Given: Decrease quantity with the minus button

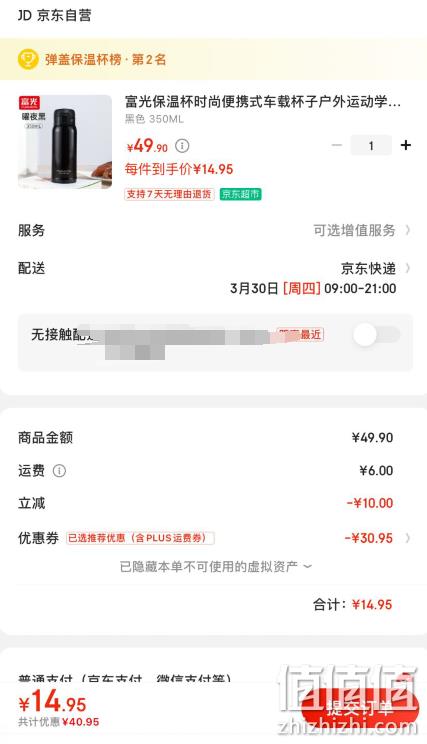Looking at the screenshot, I should 337,145.
